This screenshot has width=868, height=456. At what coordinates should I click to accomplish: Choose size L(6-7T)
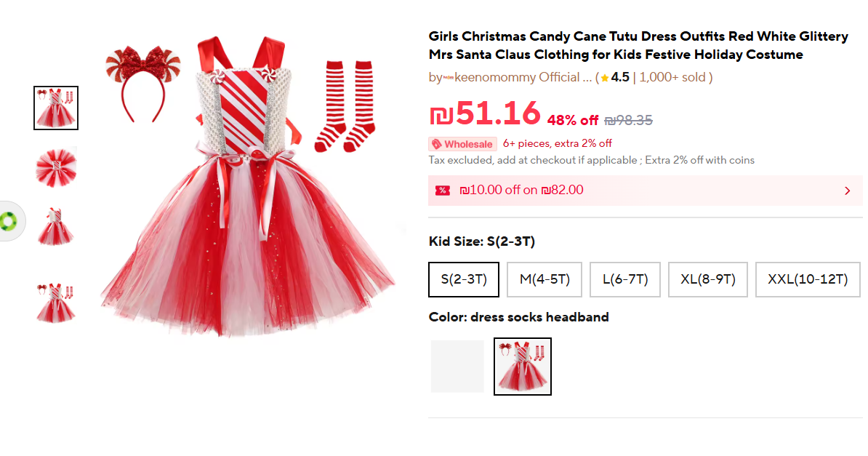pyautogui.click(x=624, y=279)
